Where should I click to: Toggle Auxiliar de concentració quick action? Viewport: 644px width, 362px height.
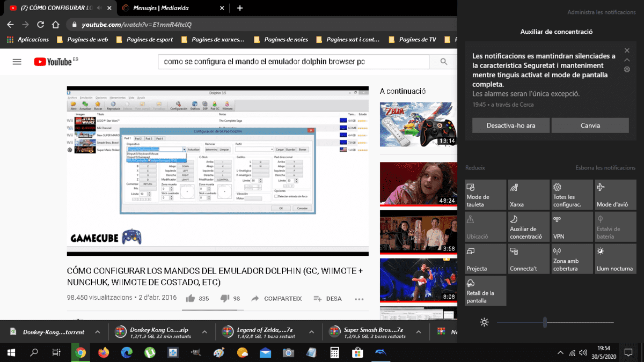click(529, 227)
